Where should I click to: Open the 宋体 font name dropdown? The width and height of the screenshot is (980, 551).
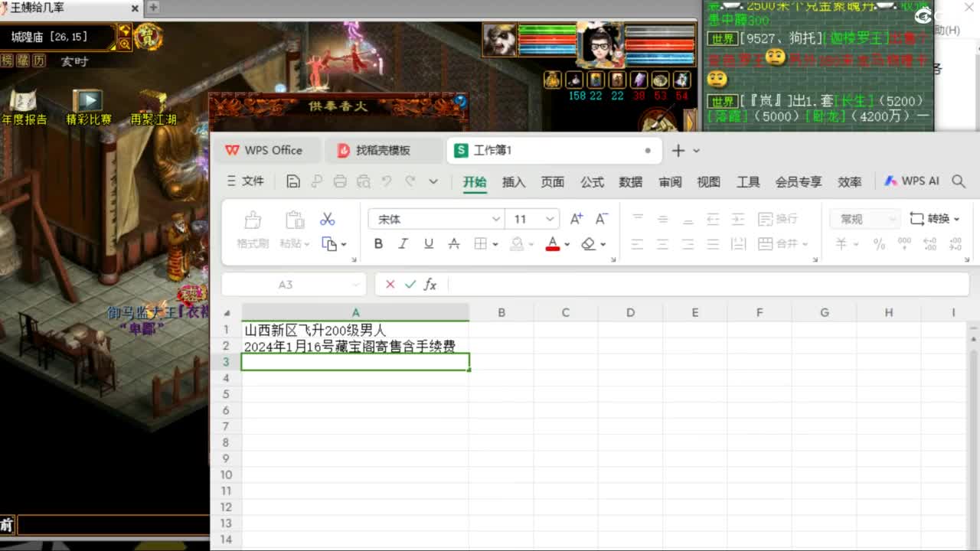pyautogui.click(x=496, y=219)
